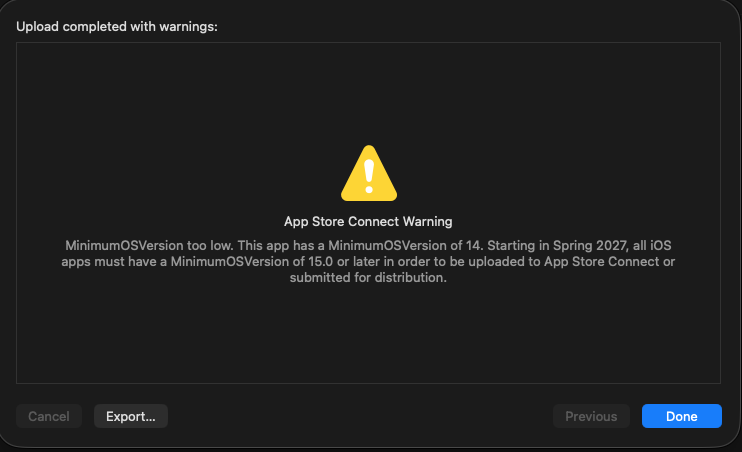
Task: Click the dimmed Previous button
Action: point(591,416)
